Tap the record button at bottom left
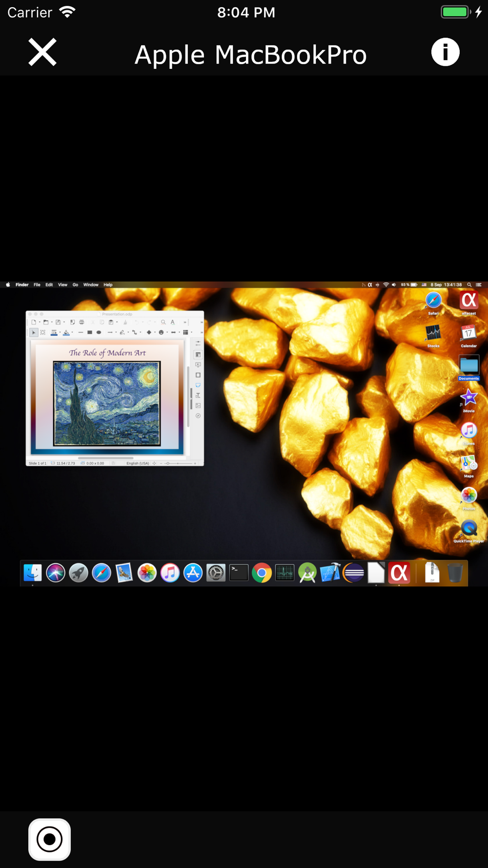Image resolution: width=488 pixels, height=868 pixels. [x=49, y=839]
